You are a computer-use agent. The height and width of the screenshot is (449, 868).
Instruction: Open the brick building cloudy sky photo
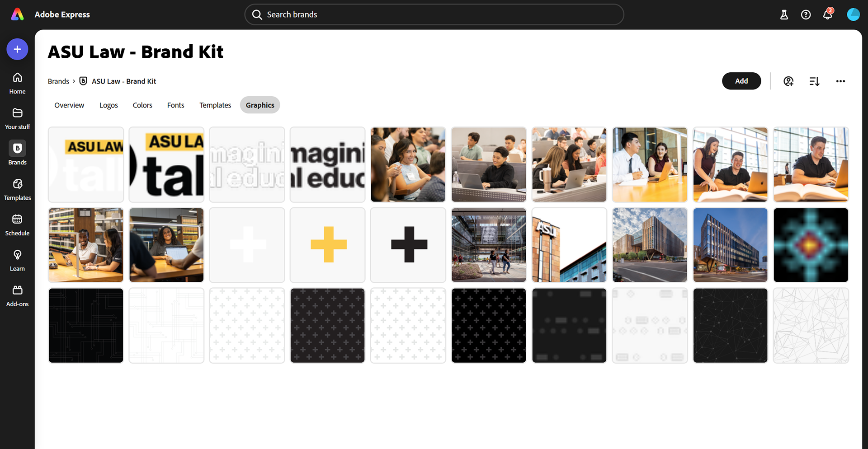click(x=650, y=245)
